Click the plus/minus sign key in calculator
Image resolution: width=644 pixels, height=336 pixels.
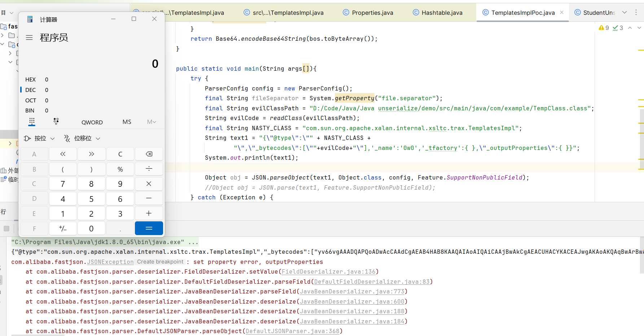pos(63,228)
